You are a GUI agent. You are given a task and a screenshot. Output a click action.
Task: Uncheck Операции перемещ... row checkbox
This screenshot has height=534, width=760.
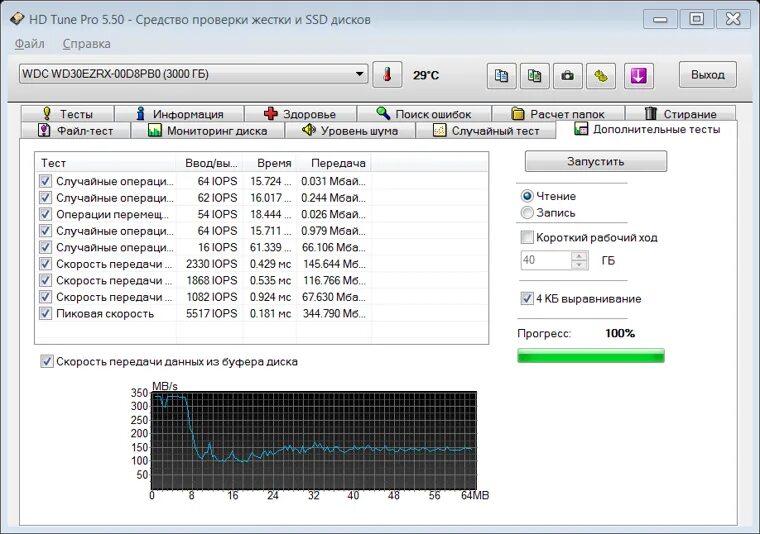pyautogui.click(x=45, y=214)
